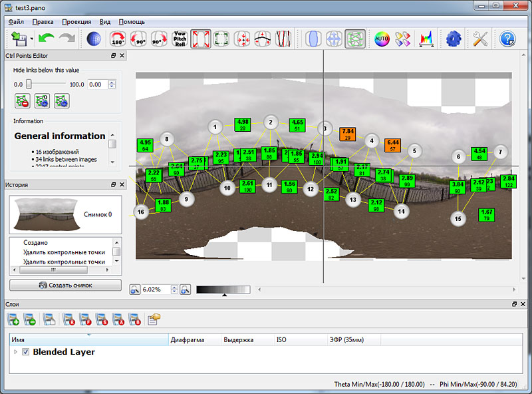
Task: Increase the hide links value with up stepper
Action: pos(112,83)
